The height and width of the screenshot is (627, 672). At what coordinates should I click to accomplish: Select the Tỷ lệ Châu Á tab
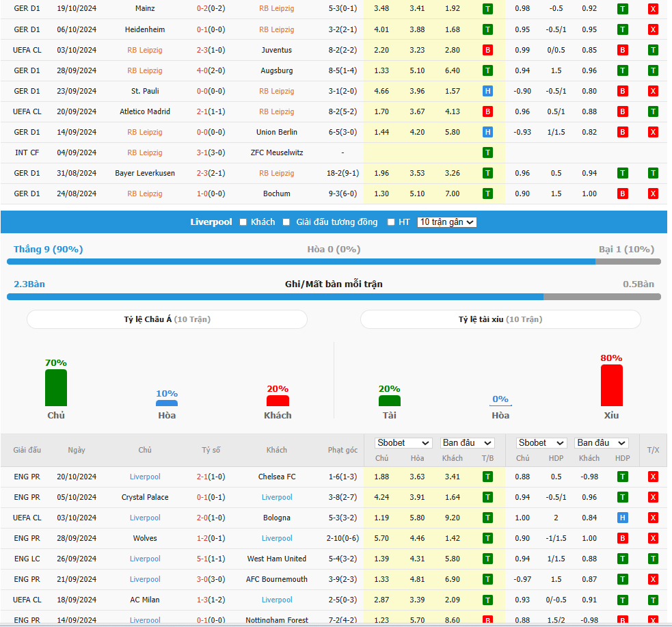coord(167,319)
